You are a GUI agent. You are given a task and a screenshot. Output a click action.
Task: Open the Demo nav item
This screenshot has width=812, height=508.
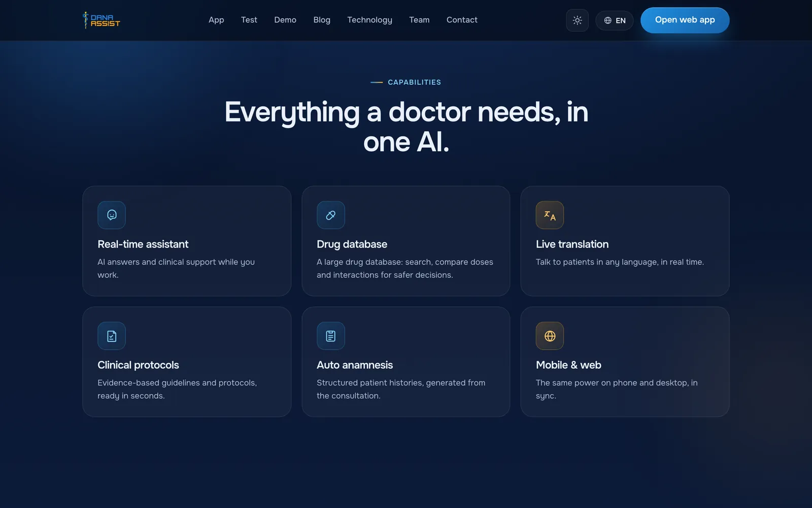tap(285, 20)
